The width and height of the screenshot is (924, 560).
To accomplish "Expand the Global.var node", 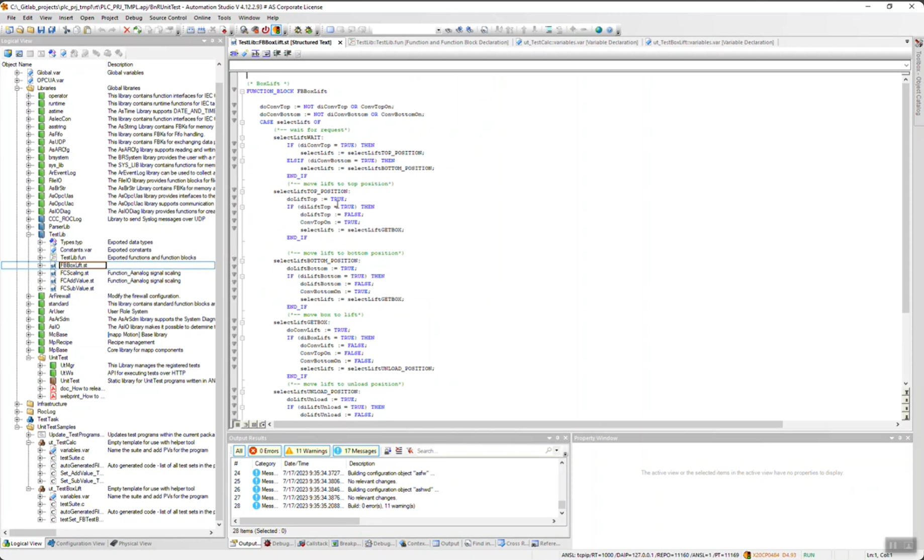I will (x=18, y=72).
